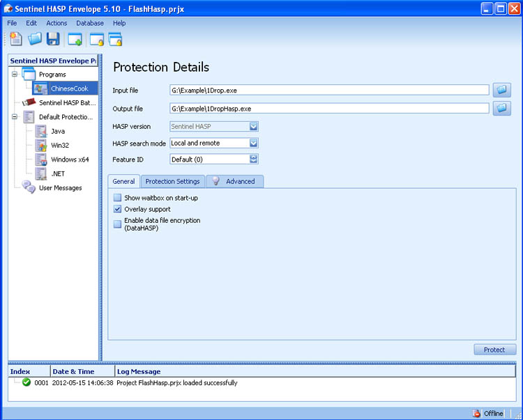Collapse the Default Protection tree node
The height and width of the screenshot is (420, 523).
15,116
